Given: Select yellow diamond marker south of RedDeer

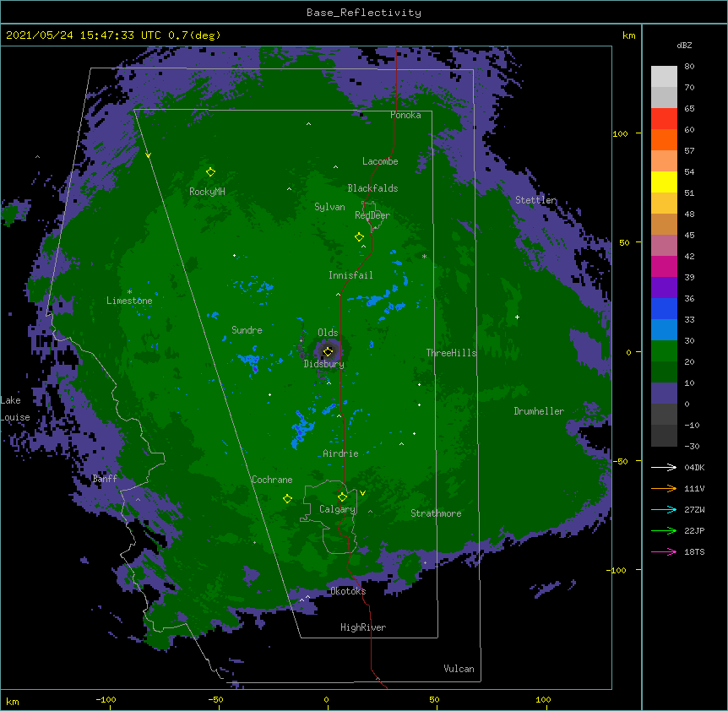Looking at the screenshot, I should tap(359, 237).
